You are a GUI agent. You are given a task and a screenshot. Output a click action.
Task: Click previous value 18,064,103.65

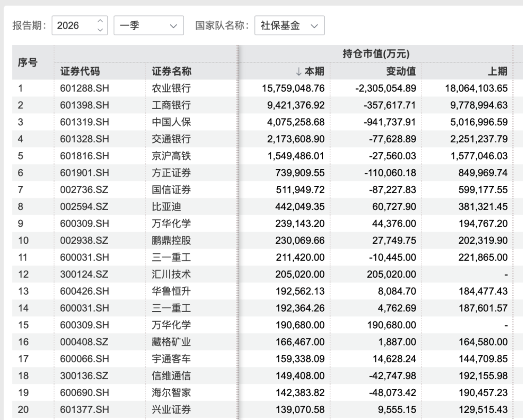coord(477,88)
